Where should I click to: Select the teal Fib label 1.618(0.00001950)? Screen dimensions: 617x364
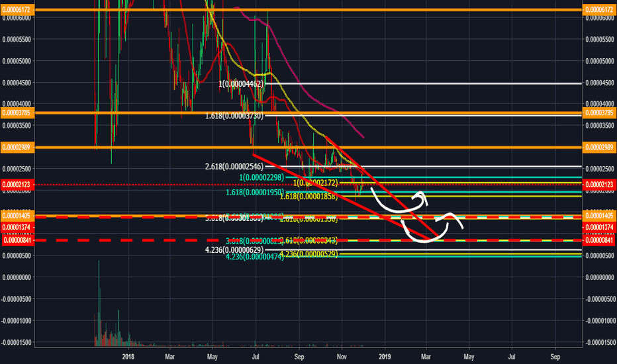pyautogui.click(x=255, y=193)
